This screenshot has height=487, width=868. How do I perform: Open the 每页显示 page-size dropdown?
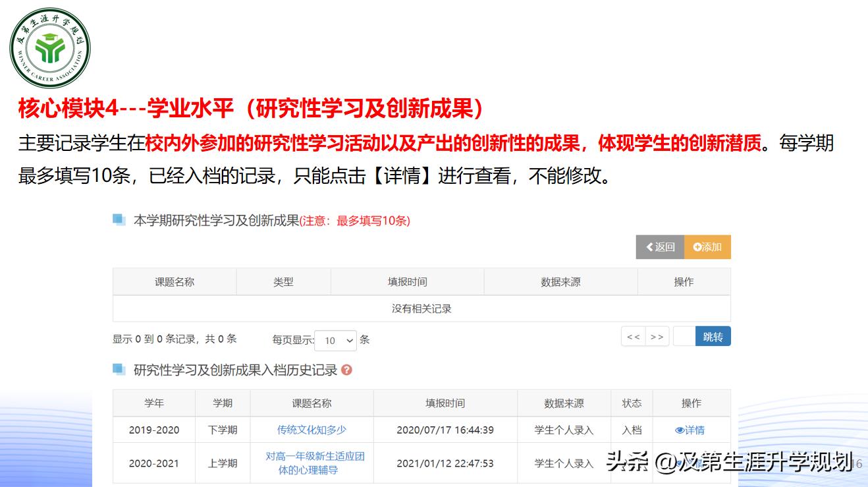pos(336,340)
